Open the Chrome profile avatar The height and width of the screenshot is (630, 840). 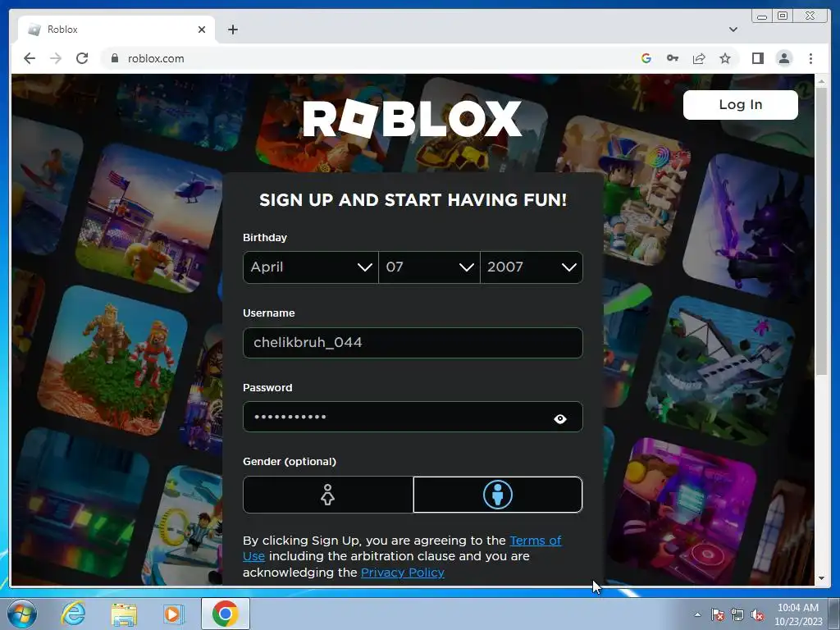click(x=783, y=58)
